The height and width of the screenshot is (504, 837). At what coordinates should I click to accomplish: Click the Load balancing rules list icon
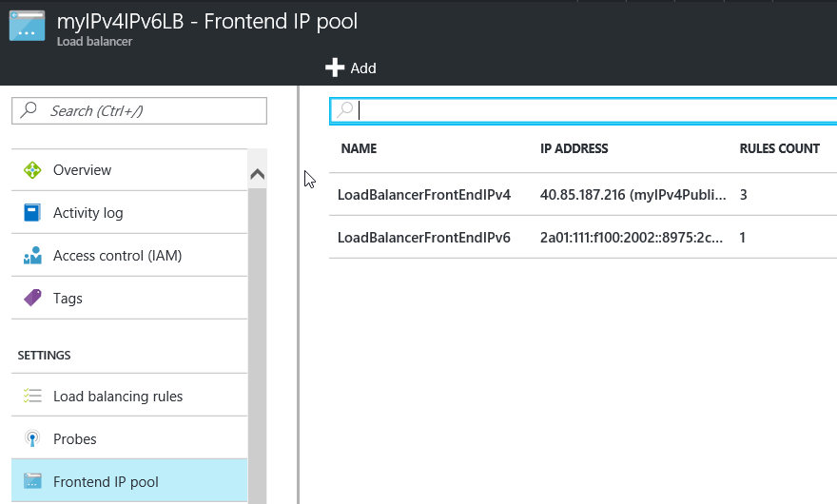point(33,397)
